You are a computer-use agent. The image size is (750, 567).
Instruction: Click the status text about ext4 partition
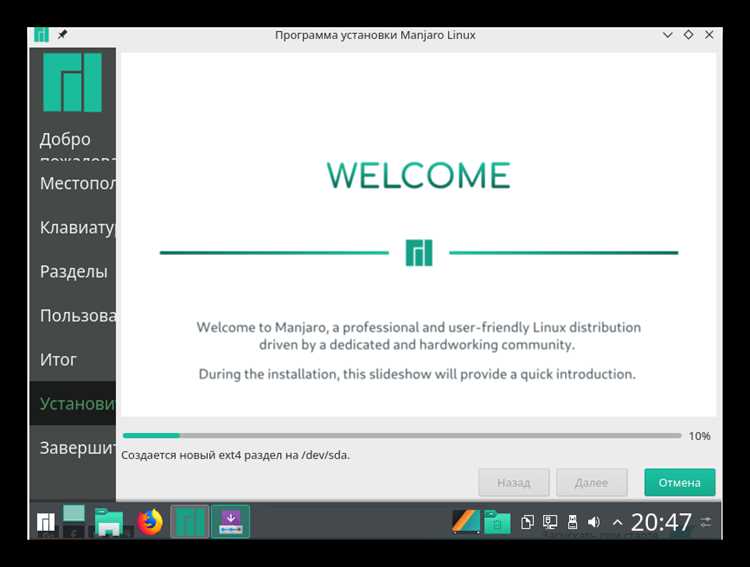(236, 455)
